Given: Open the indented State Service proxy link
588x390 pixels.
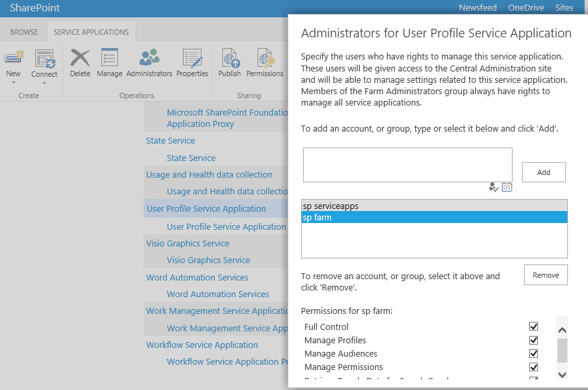Looking at the screenshot, I should point(192,158).
